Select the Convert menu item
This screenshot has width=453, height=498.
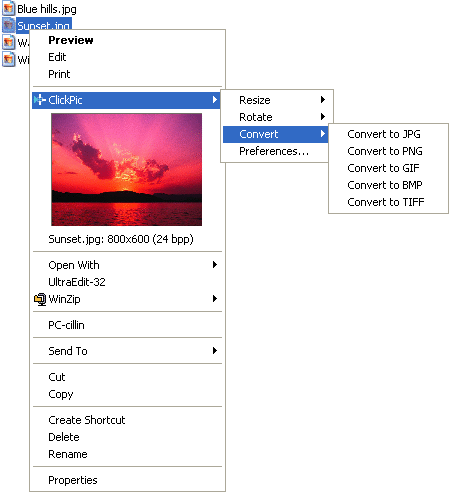pos(276,134)
